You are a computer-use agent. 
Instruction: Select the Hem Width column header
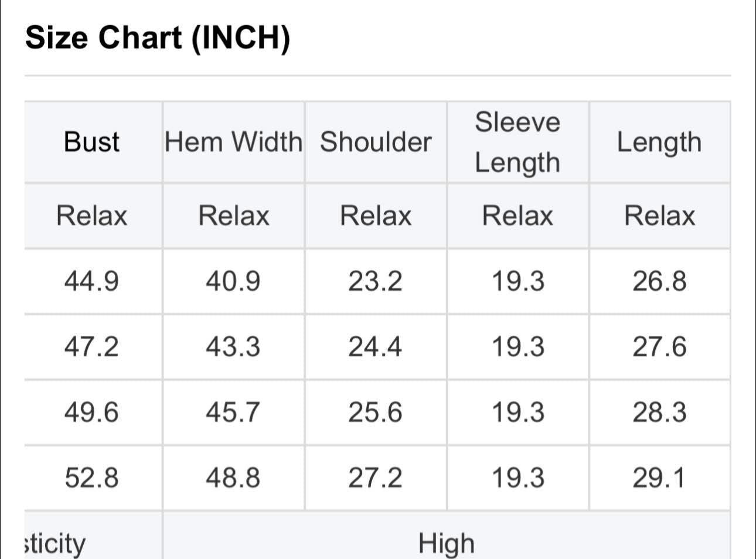[233, 142]
